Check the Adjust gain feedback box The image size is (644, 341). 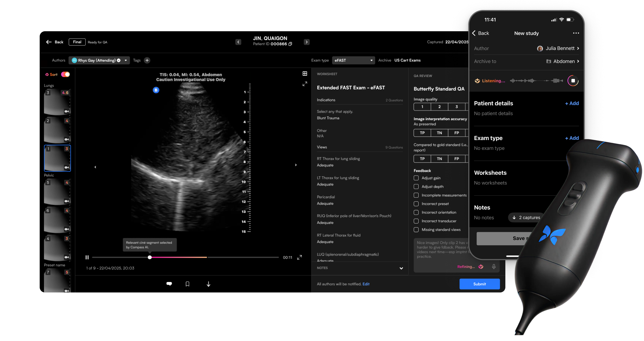pyautogui.click(x=416, y=178)
